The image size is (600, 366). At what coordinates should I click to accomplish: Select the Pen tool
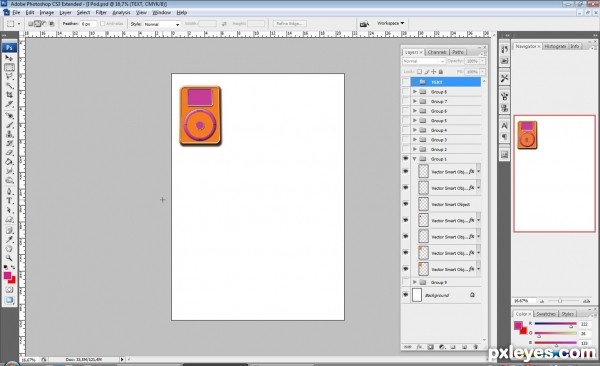pos(9,191)
